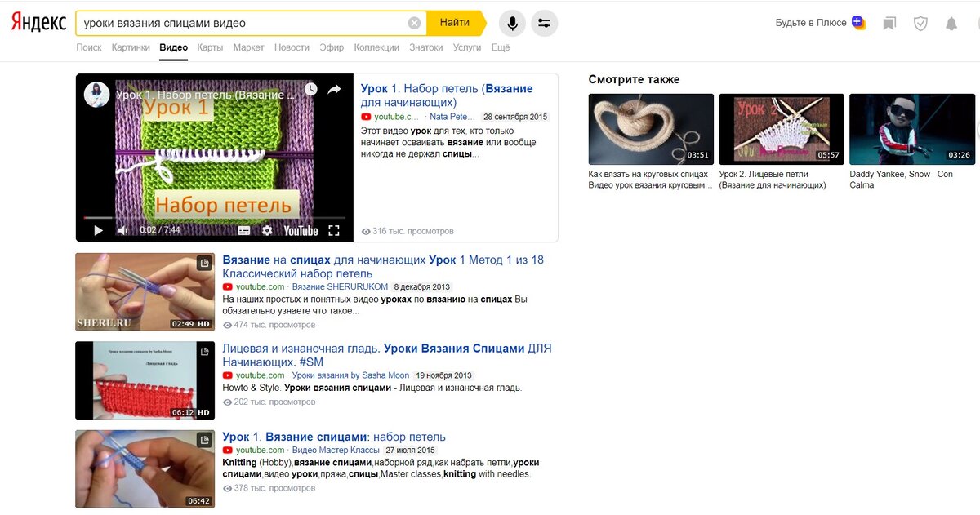Click the Найти search button
This screenshot has width=980, height=515.
[x=455, y=23]
